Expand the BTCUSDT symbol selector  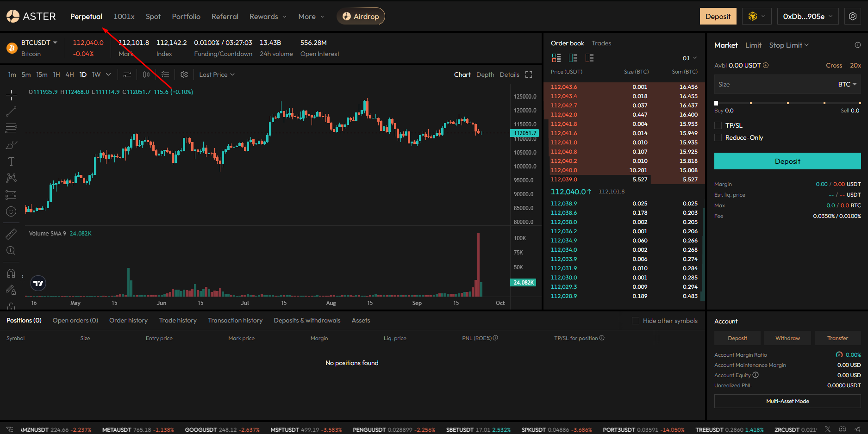[39, 43]
